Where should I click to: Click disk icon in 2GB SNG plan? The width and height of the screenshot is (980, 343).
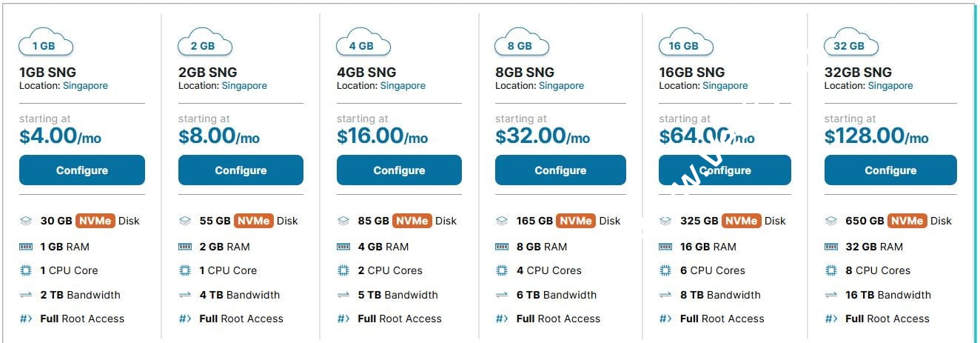coord(185,221)
